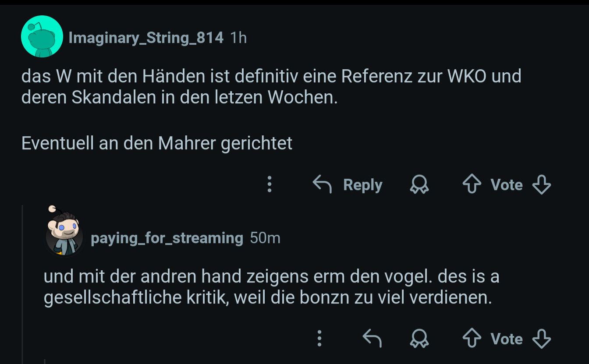Screen dimensions: 589x364
Task: Collapse thread via the reply indent line
Action: pyautogui.click(x=22, y=285)
